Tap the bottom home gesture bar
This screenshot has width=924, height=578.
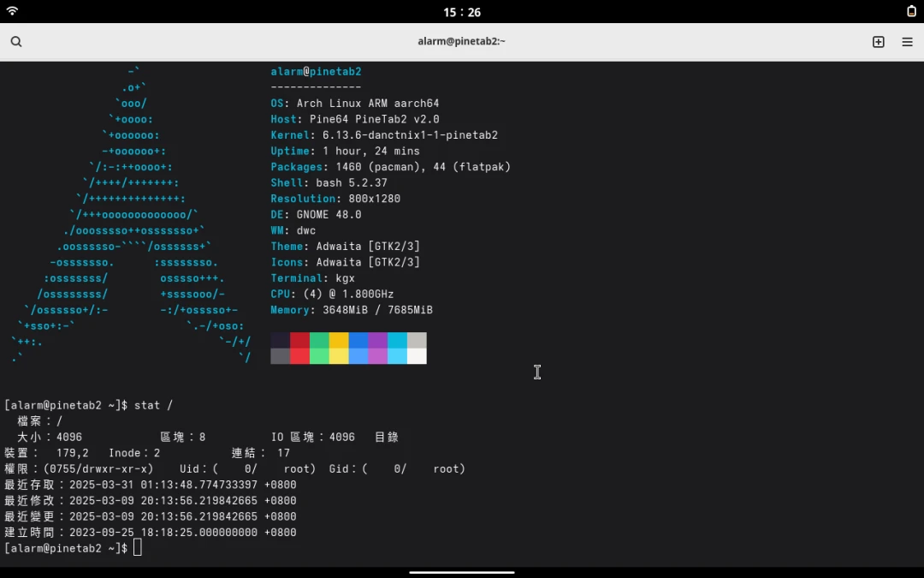(462, 572)
